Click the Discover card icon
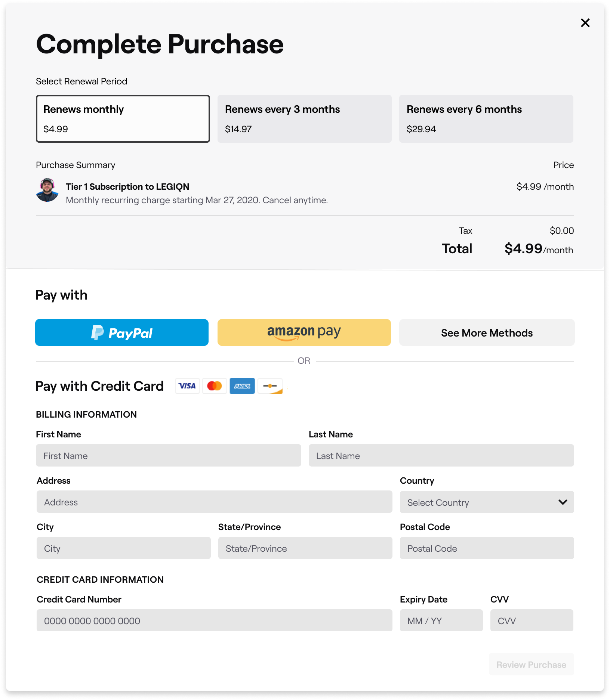Screen dimensions: 610x700 pyautogui.click(x=270, y=386)
